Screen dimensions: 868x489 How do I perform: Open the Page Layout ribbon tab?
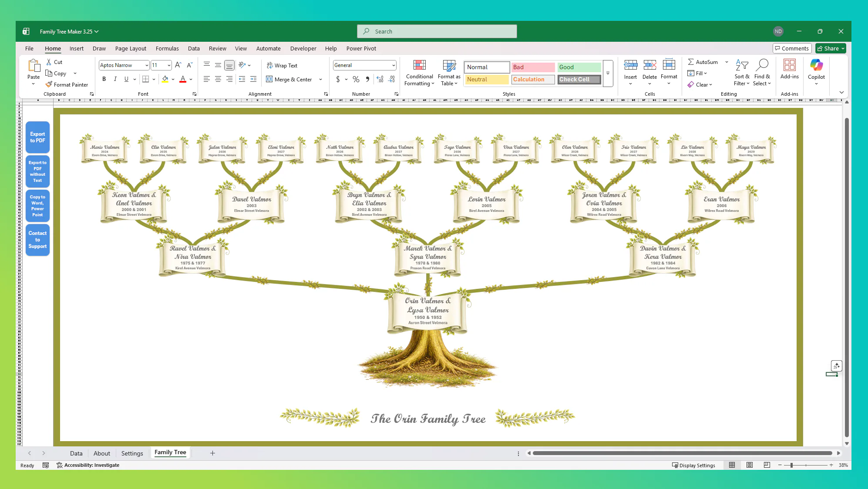click(131, 49)
